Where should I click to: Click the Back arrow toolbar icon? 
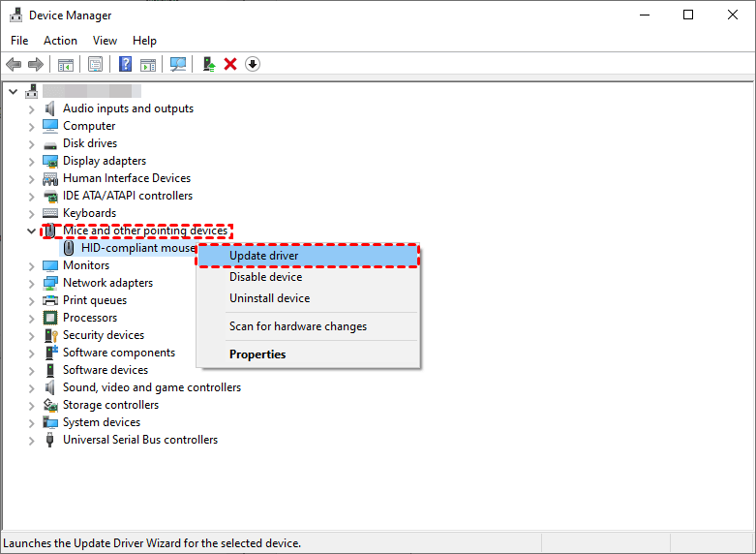pos(14,64)
